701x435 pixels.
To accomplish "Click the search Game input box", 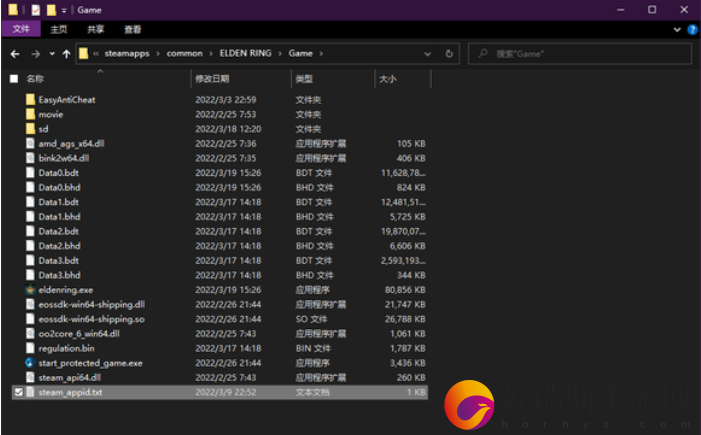I will point(579,54).
